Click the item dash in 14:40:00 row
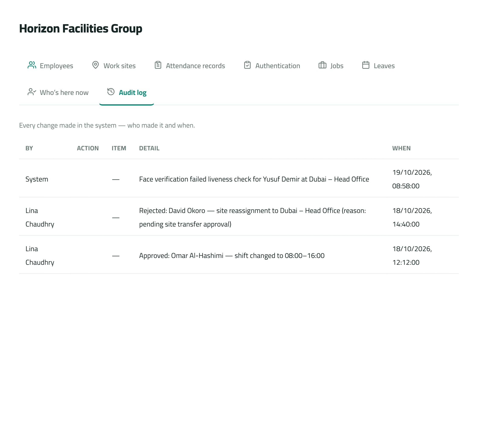 (x=116, y=218)
